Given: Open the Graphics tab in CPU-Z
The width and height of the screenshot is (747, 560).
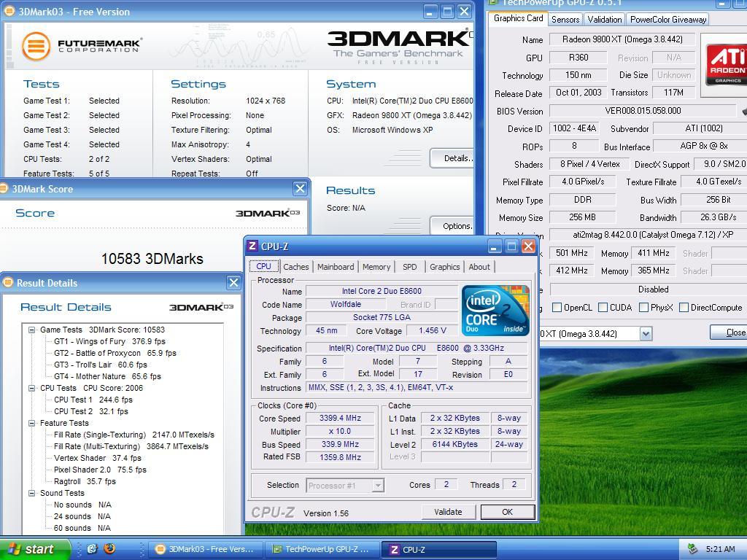Looking at the screenshot, I should (444, 267).
